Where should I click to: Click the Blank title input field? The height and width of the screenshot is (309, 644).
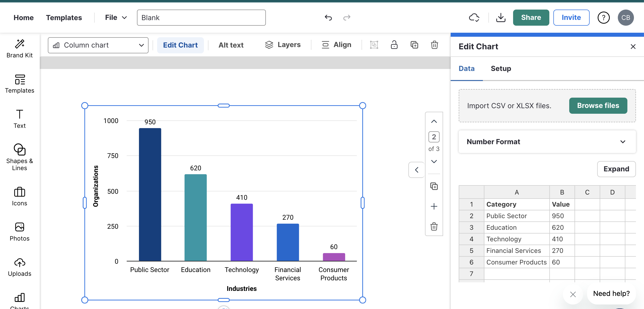point(201,18)
